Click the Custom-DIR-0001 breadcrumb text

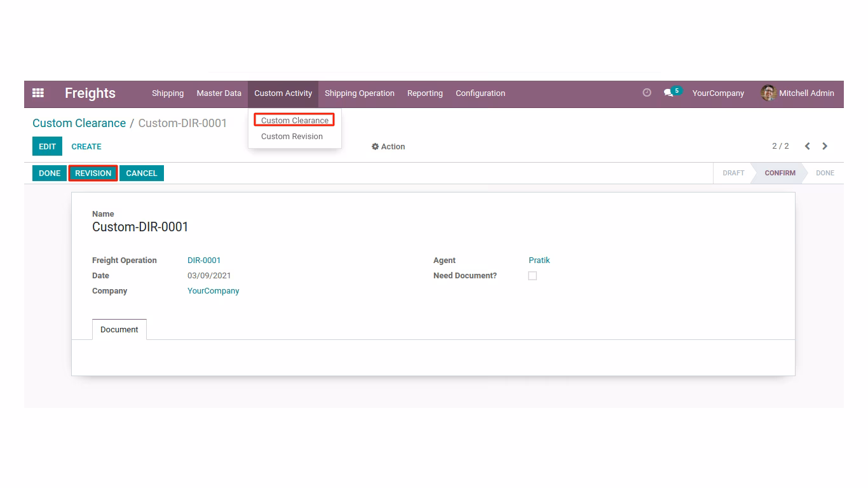[x=182, y=123]
